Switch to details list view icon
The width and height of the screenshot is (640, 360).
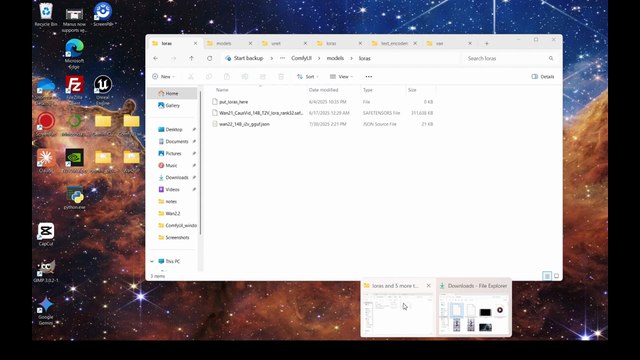(547, 276)
